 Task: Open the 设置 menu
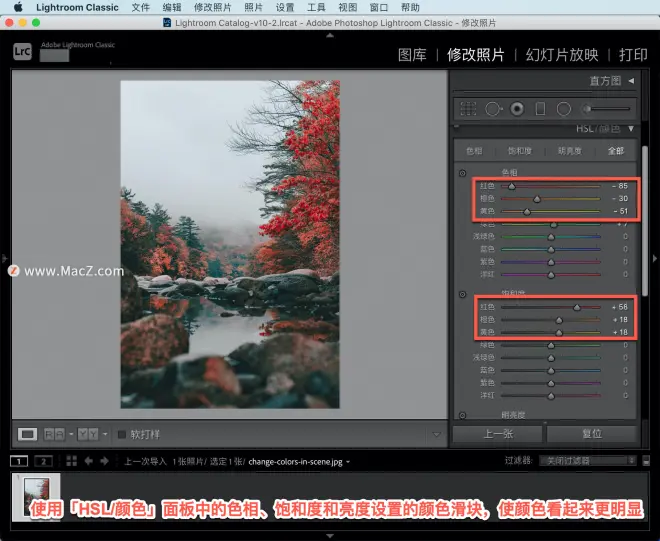pyautogui.click(x=285, y=7)
